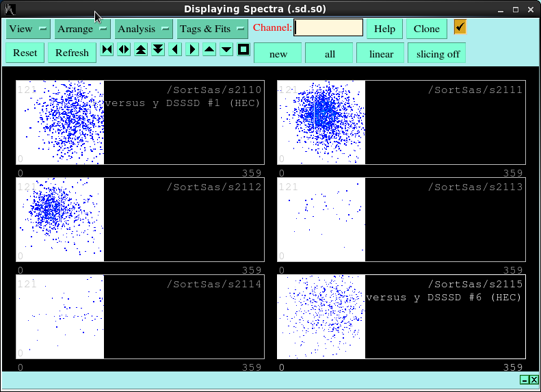Focus the Channel input field
This screenshot has width=541, height=392.
click(328, 27)
